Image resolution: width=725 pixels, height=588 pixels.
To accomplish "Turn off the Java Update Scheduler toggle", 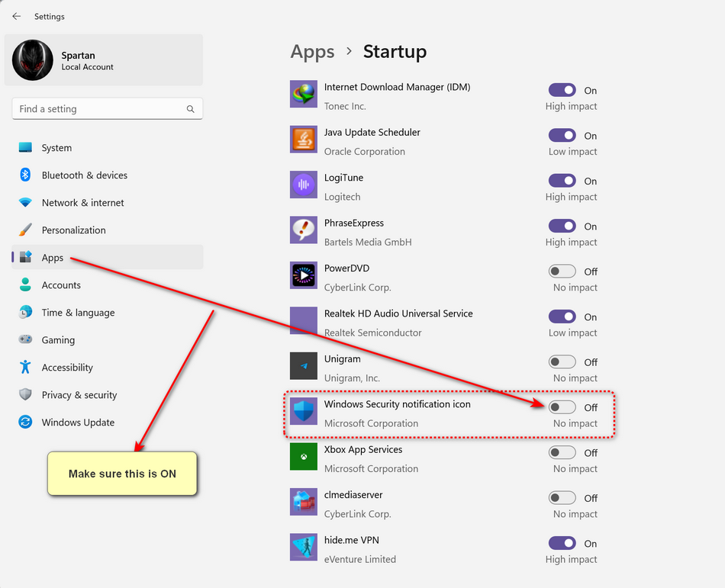I will click(x=562, y=136).
